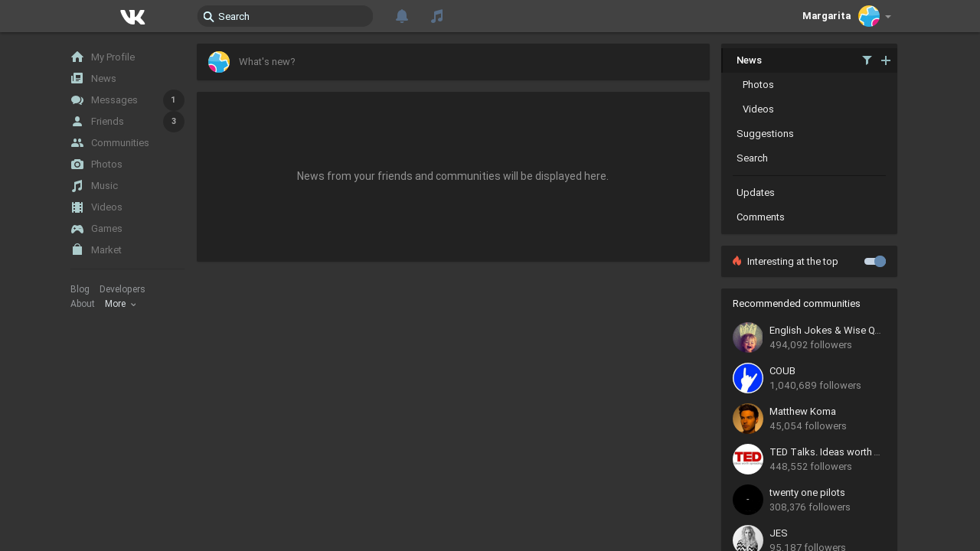Screen dimensions: 980x551
Task: Open the Developers footer link
Action: pyautogui.click(x=122, y=289)
